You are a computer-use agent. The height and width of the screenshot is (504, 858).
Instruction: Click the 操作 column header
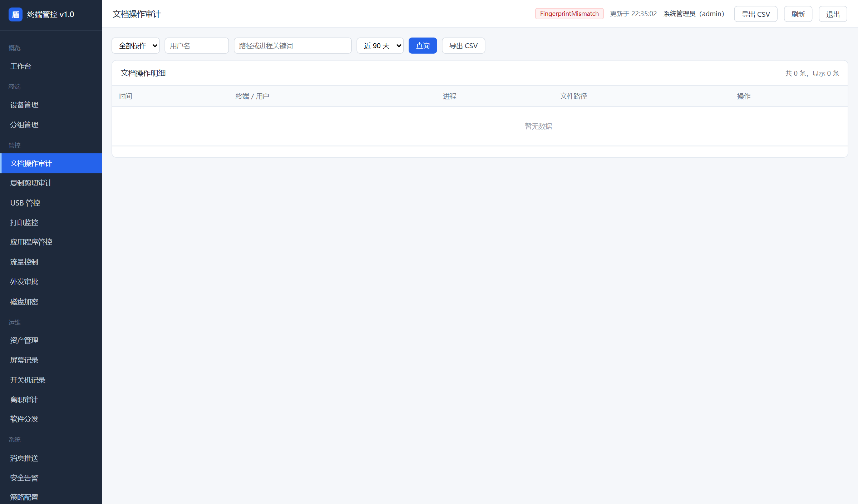pos(744,96)
